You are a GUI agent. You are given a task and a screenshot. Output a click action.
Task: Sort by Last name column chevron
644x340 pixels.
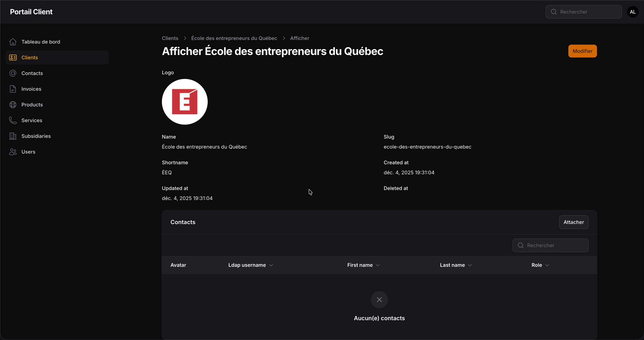pyautogui.click(x=470, y=265)
